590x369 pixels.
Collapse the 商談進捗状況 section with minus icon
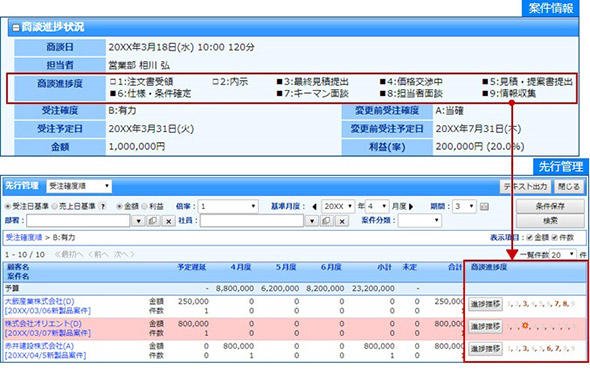(x=16, y=27)
